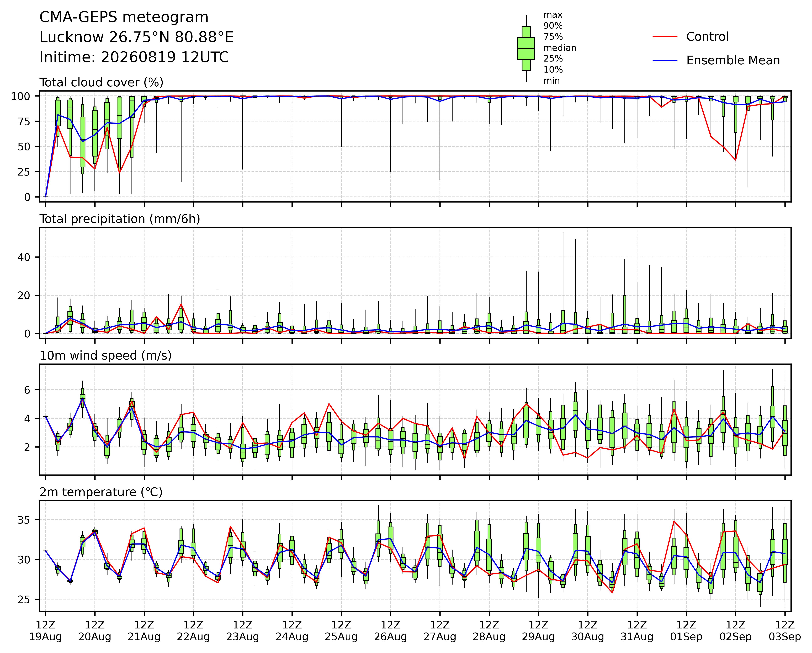Click the 12Z 03Sep x-axis label
The image size is (812, 653).
[785, 631]
